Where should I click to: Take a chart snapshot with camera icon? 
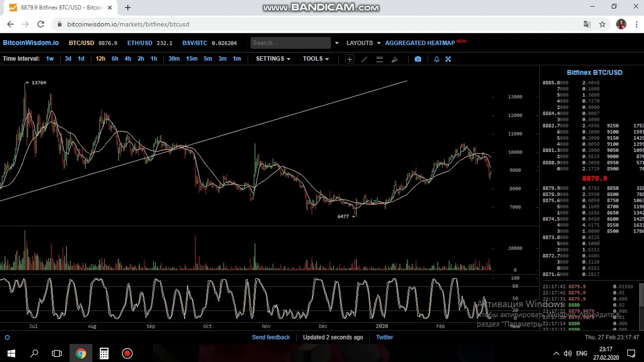(x=418, y=59)
